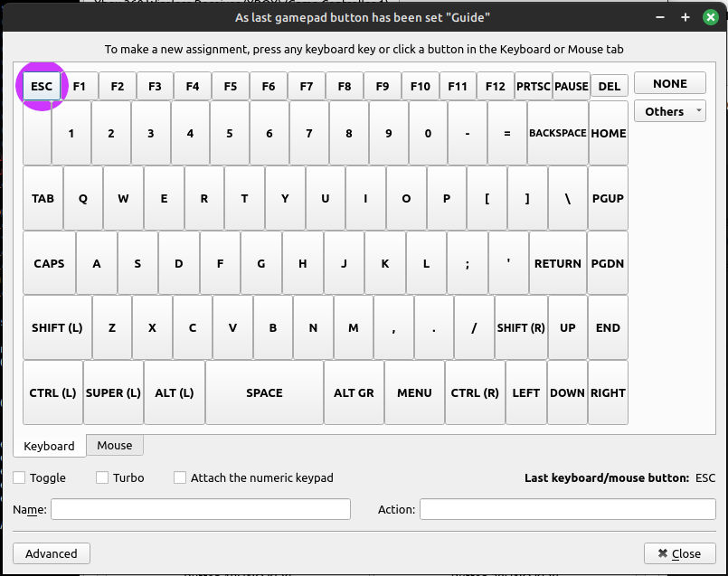Assign the SHIFT (L) key
This screenshot has height=576, width=728.
[57, 327]
